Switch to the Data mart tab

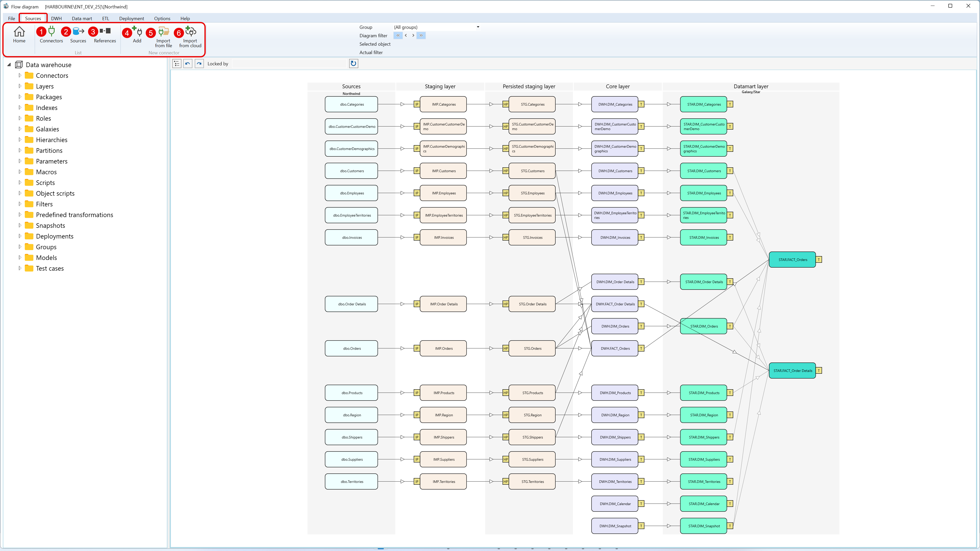pos(82,18)
